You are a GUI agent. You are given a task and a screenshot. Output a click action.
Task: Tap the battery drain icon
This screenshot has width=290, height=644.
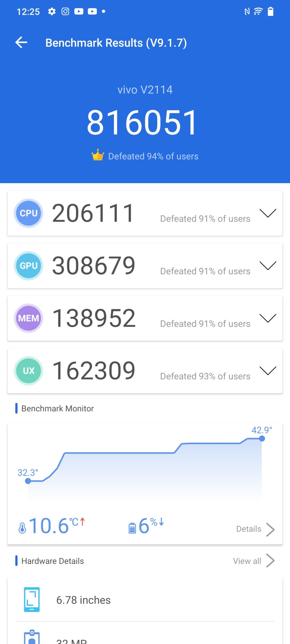(132, 528)
